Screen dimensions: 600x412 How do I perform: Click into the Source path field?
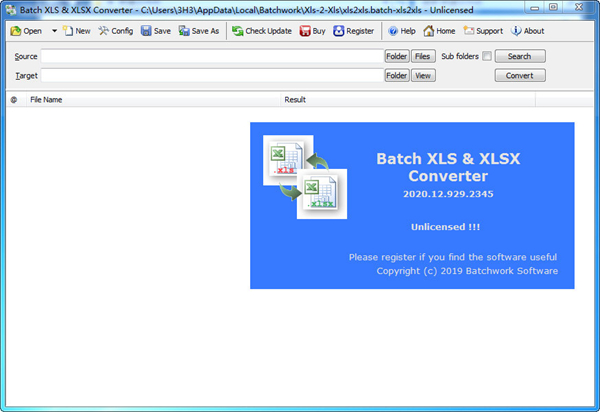[x=212, y=56]
